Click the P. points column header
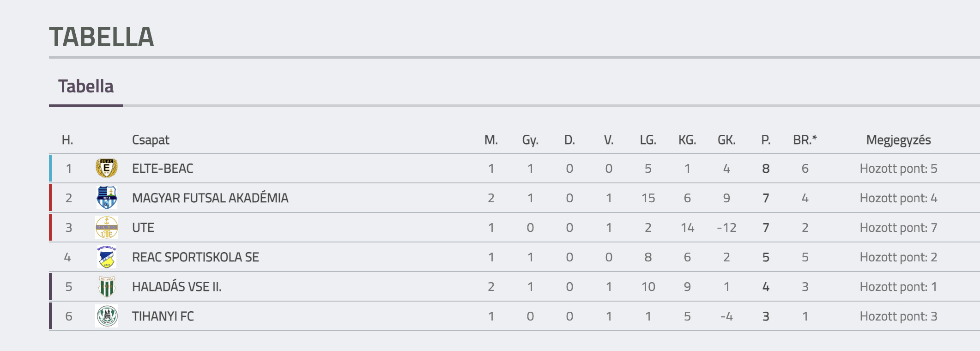 tap(766, 140)
